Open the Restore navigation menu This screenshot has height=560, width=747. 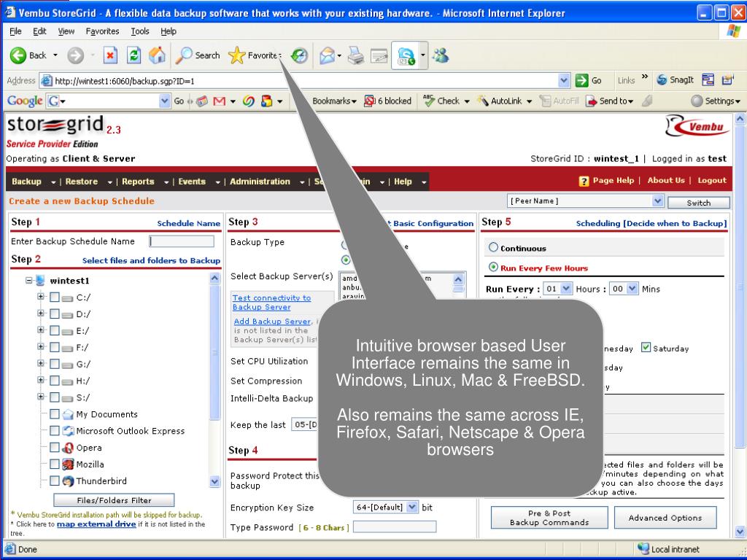click(88, 182)
